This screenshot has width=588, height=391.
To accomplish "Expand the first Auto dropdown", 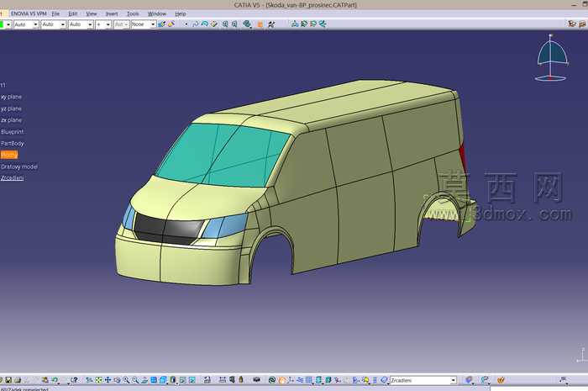I will click(35, 24).
